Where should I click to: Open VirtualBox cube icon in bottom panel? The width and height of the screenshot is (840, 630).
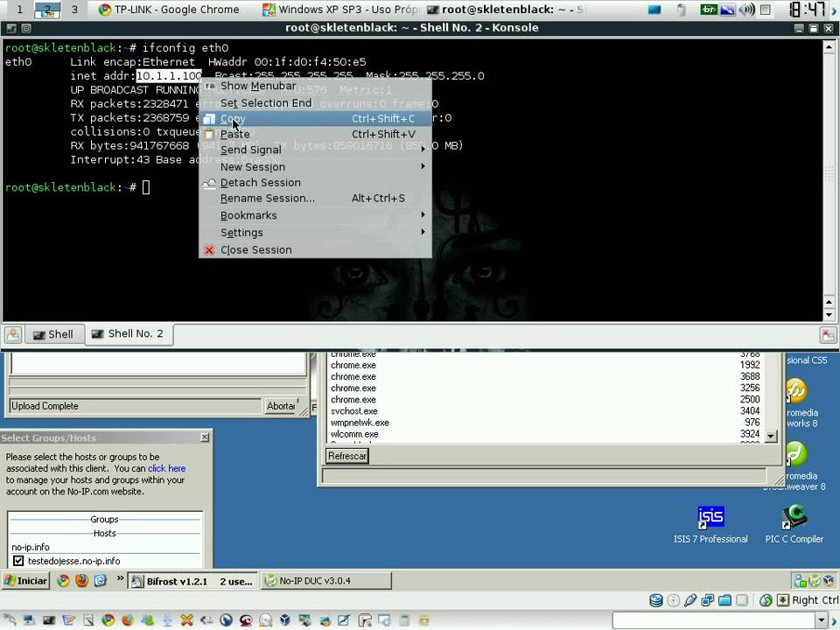pos(284,620)
